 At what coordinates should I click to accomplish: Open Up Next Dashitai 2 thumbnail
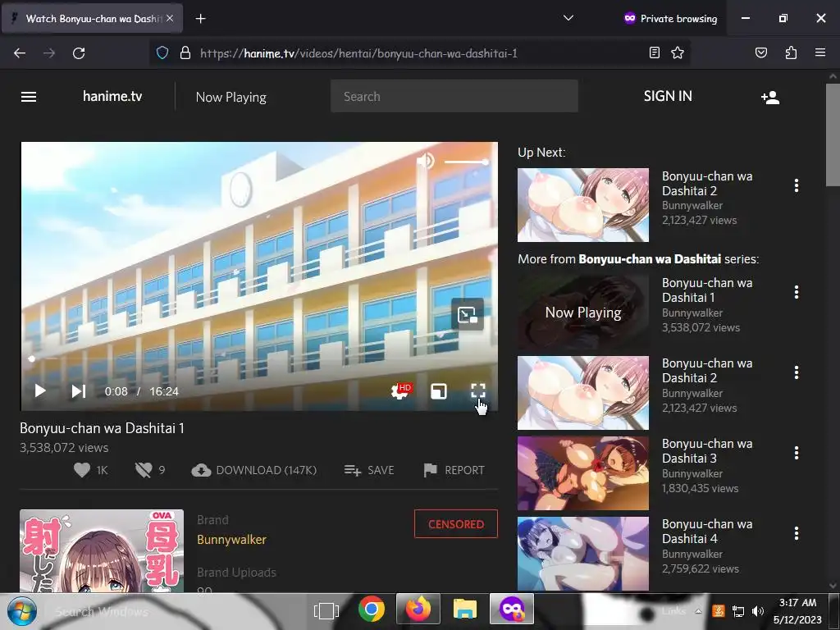coord(583,205)
